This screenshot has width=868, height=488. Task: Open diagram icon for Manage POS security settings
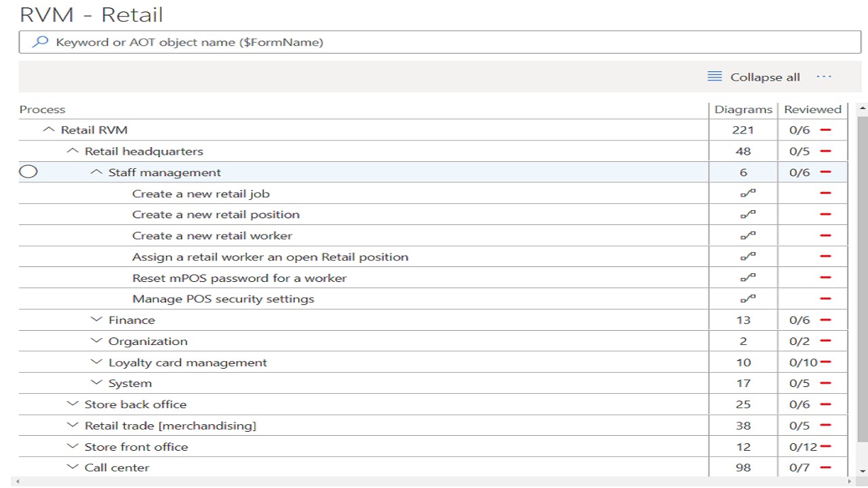coord(747,299)
